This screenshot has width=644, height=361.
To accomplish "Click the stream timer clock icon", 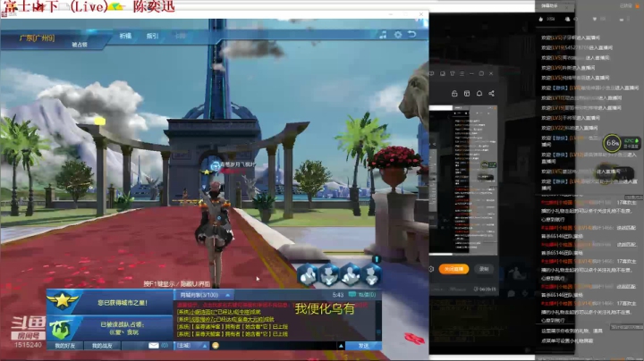I will click(x=476, y=290).
